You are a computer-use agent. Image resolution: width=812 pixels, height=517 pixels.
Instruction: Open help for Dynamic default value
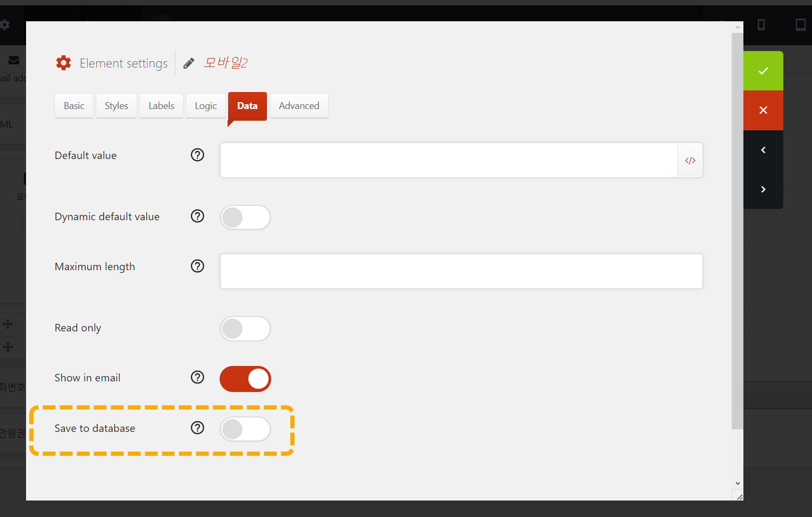click(x=197, y=216)
